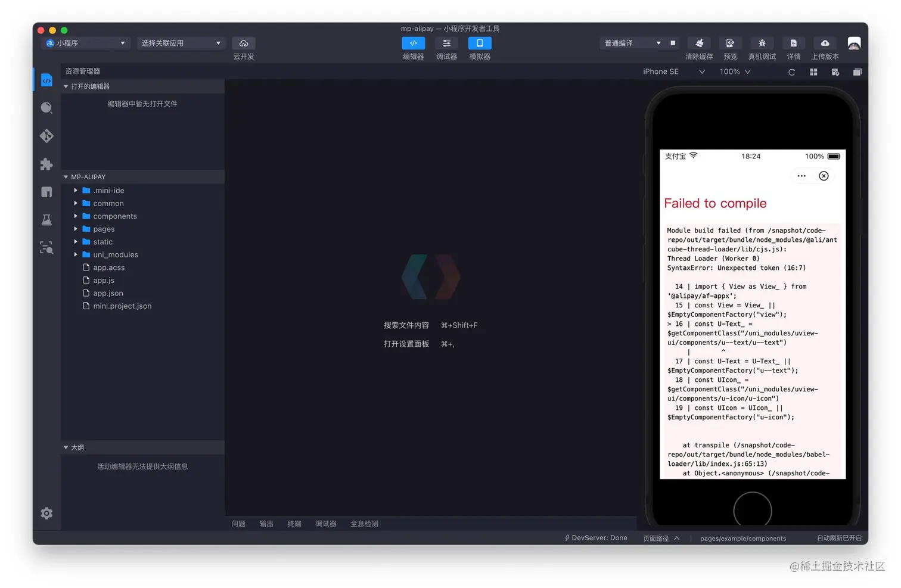Open the Search icon in sidebar
The width and height of the screenshot is (901, 588).
46,108
